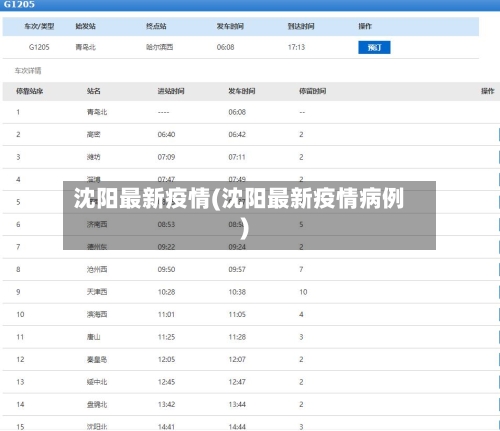The width and height of the screenshot is (500, 431).
Task: Select the 滨海西 station name
Action: tap(97, 314)
